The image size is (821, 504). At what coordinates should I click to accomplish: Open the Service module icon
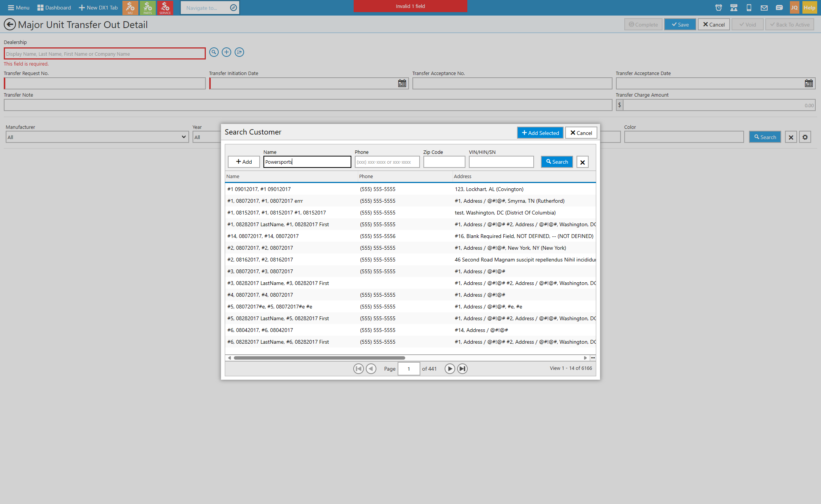point(165,8)
